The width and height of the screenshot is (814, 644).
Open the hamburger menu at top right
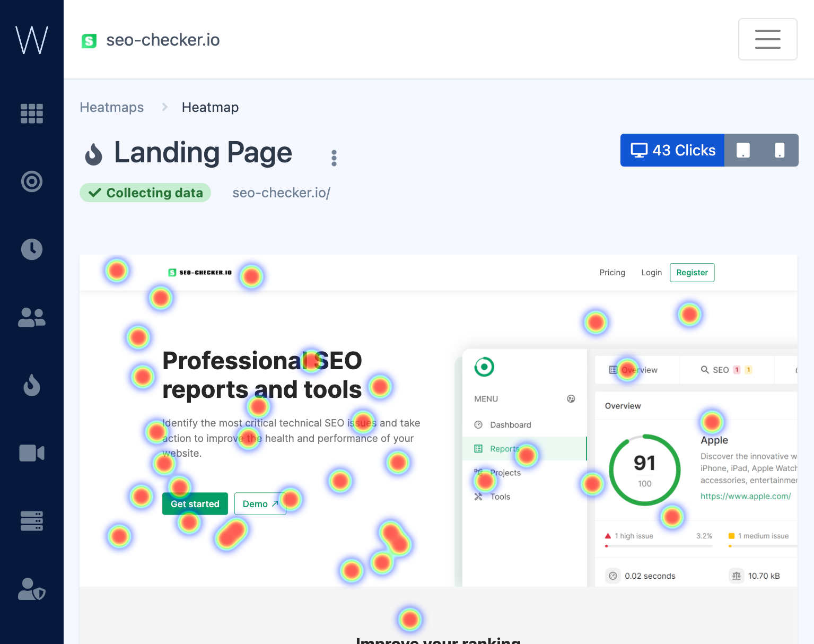(768, 39)
